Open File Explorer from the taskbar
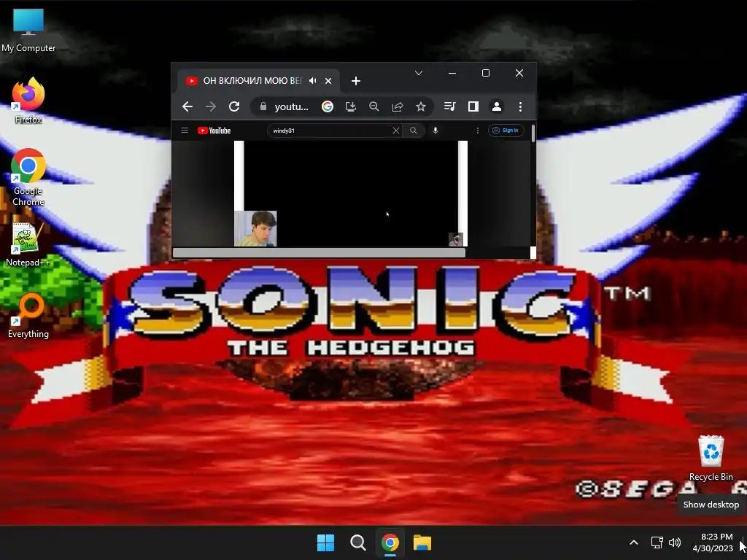 click(x=422, y=542)
